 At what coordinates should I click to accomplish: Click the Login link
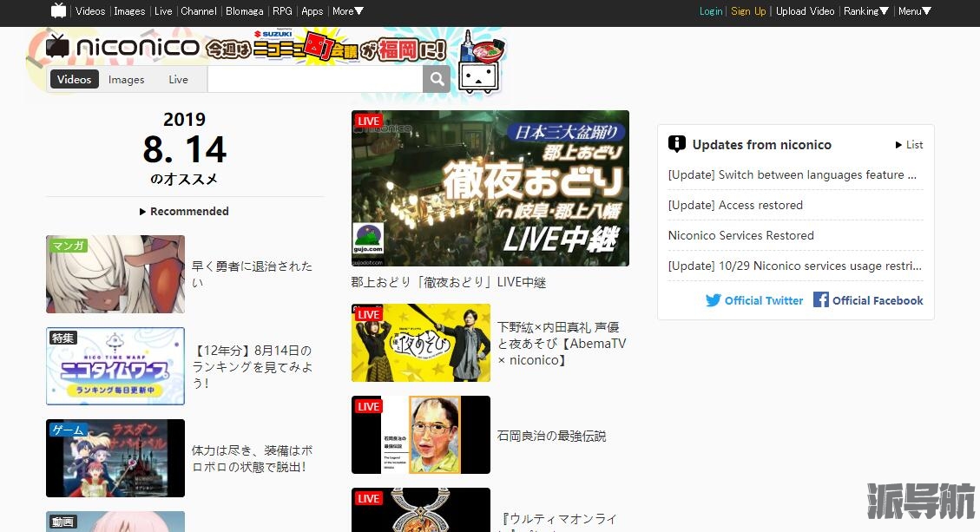[711, 11]
